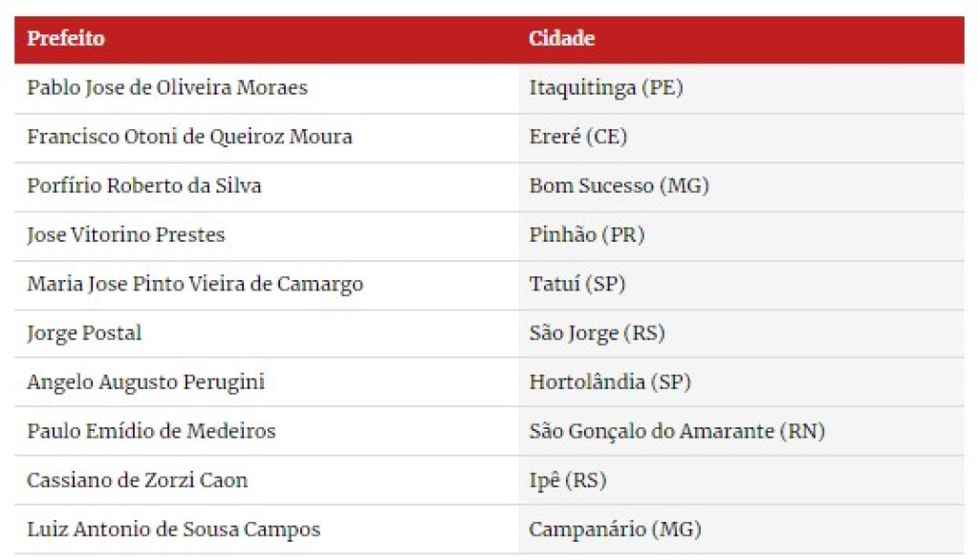Select the name Pablo Jose de Oliveira Moraes

tap(167, 87)
